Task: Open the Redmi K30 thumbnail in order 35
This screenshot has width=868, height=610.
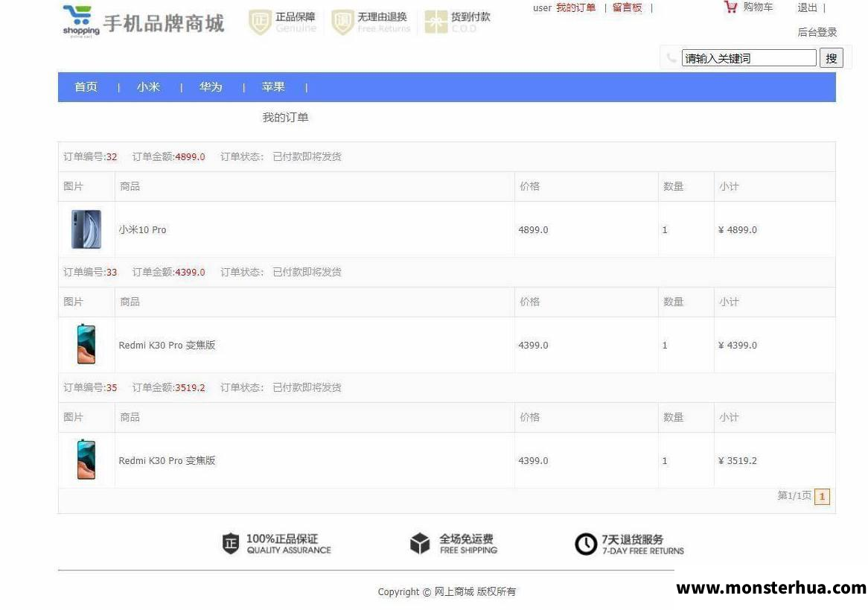Action: coord(86,460)
